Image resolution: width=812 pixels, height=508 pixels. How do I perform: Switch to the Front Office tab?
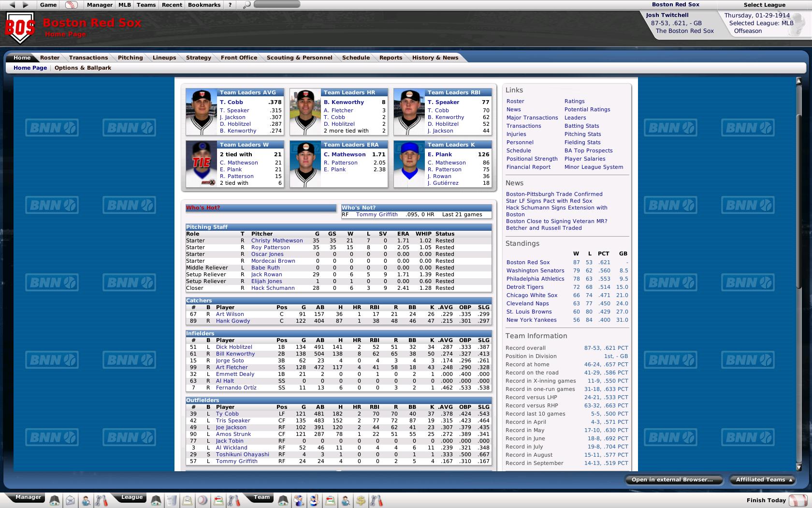point(239,58)
